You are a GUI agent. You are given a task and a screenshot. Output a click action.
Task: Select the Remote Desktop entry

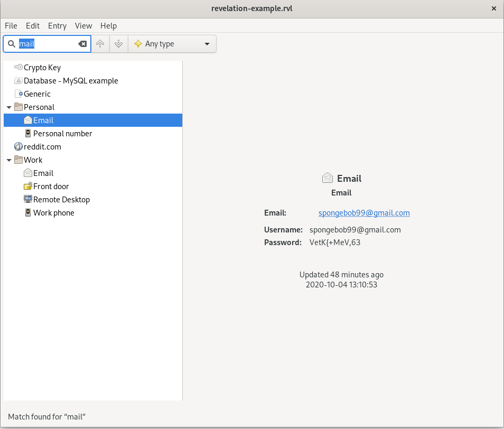click(x=61, y=200)
